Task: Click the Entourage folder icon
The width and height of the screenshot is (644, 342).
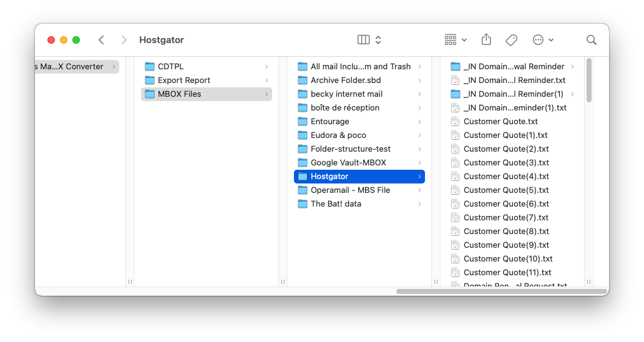Action: point(303,122)
